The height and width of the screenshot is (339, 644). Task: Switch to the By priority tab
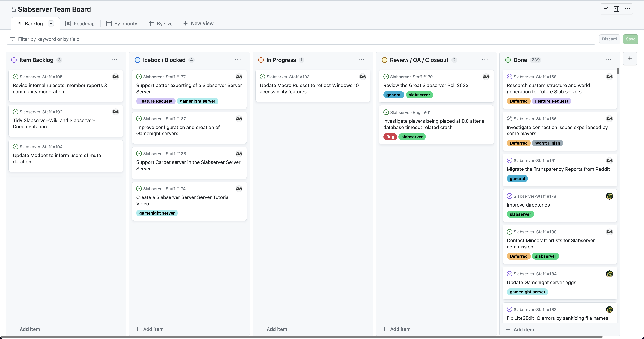tap(122, 24)
